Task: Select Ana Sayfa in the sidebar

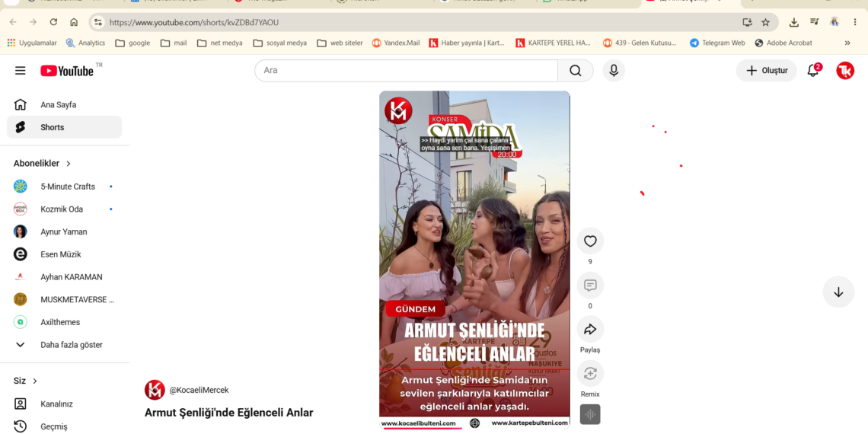Action: (x=64, y=104)
